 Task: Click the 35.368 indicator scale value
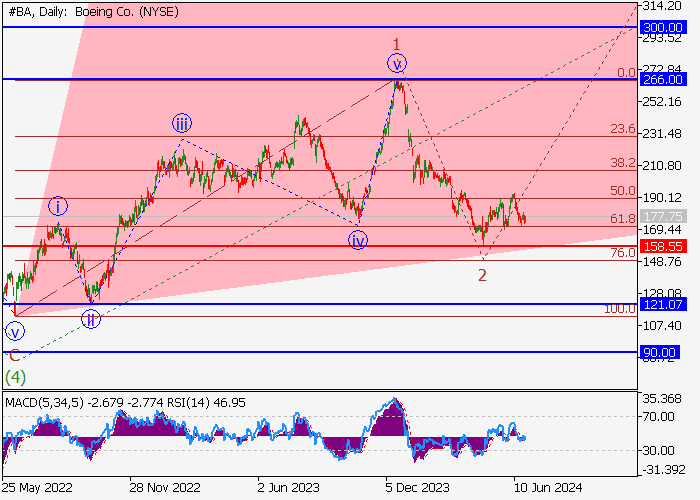662,399
